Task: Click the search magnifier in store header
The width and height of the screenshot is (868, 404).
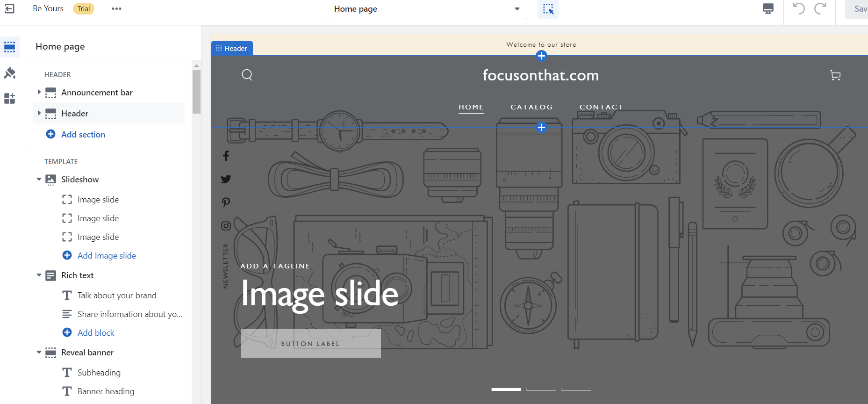Action: click(x=247, y=75)
